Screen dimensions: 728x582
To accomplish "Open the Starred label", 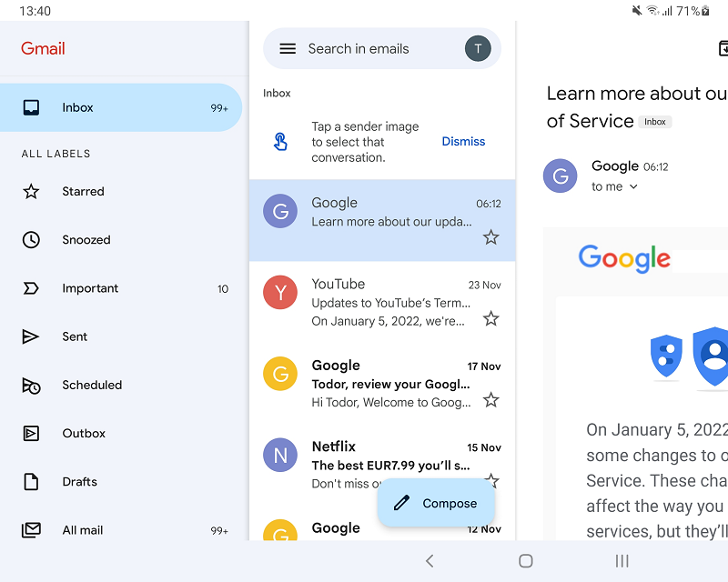I will [x=121, y=191].
